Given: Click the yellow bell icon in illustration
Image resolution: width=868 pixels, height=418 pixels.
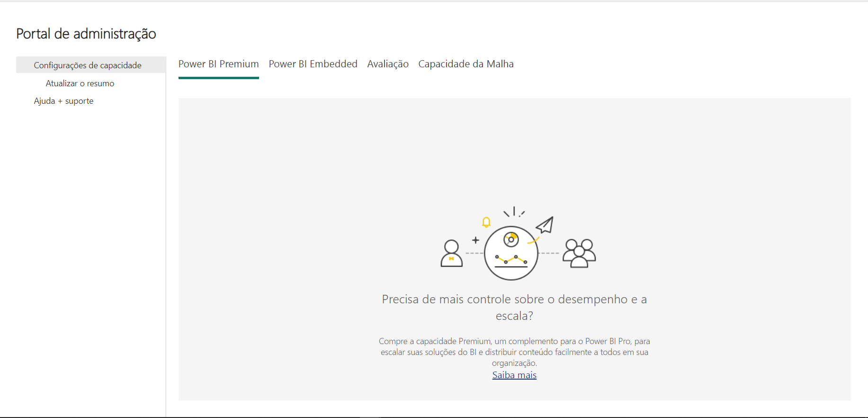Looking at the screenshot, I should [486, 222].
